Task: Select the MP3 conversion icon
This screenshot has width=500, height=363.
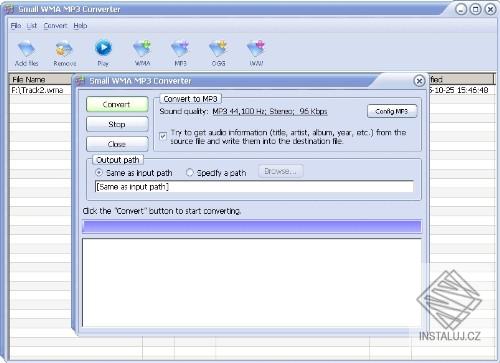Action: pos(180,53)
